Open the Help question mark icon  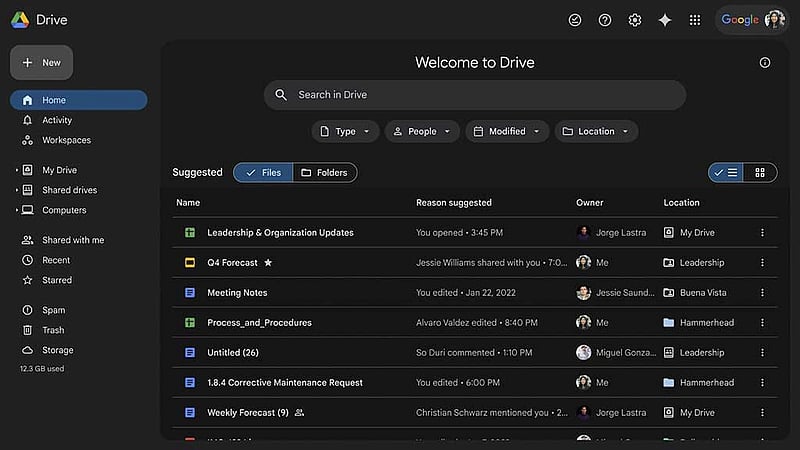(605, 20)
